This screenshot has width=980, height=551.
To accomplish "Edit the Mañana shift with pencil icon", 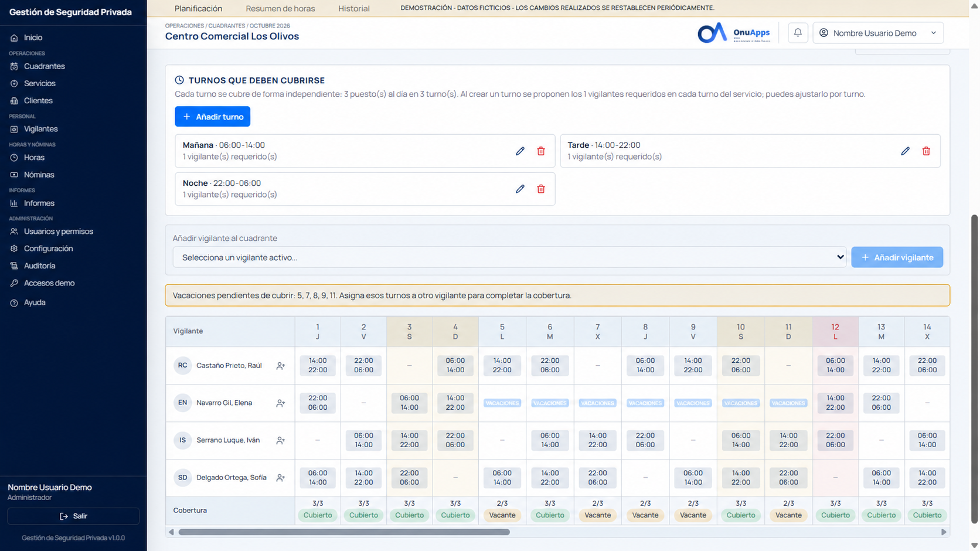I will [x=520, y=151].
